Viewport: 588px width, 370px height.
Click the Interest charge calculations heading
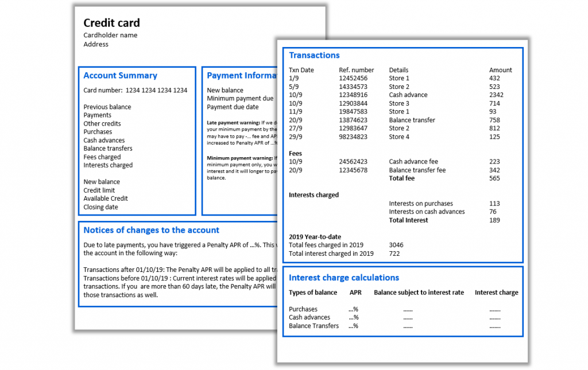click(343, 278)
